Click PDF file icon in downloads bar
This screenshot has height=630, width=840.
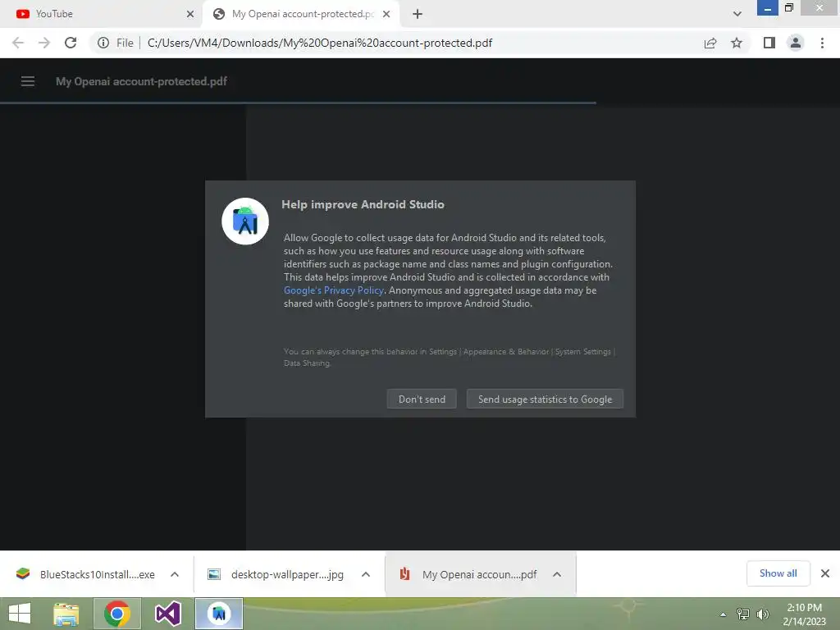pyautogui.click(x=405, y=574)
